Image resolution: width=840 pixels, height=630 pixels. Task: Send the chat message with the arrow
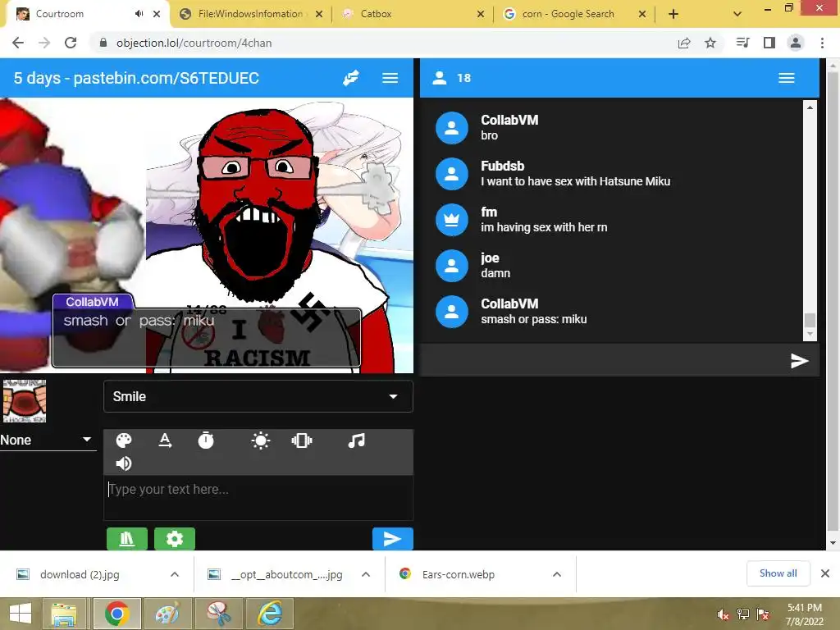[799, 361]
